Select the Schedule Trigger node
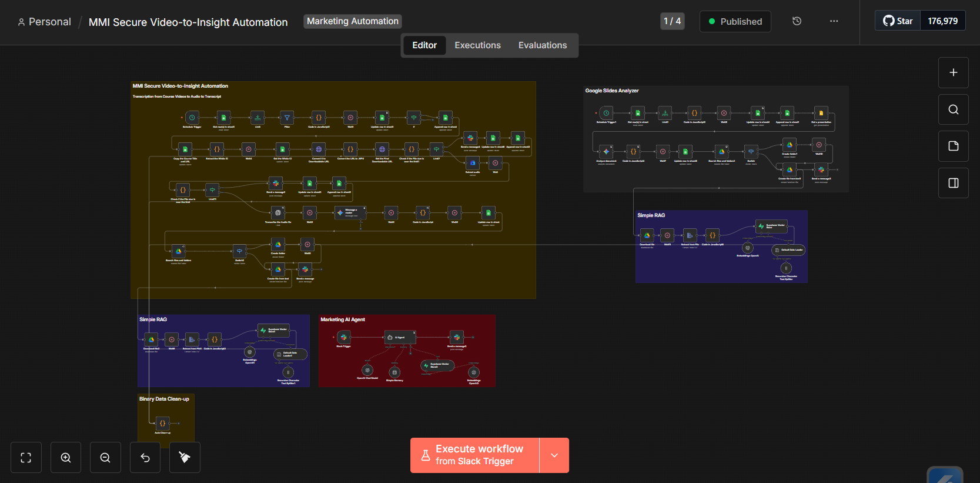Image resolution: width=980 pixels, height=483 pixels. tap(192, 118)
